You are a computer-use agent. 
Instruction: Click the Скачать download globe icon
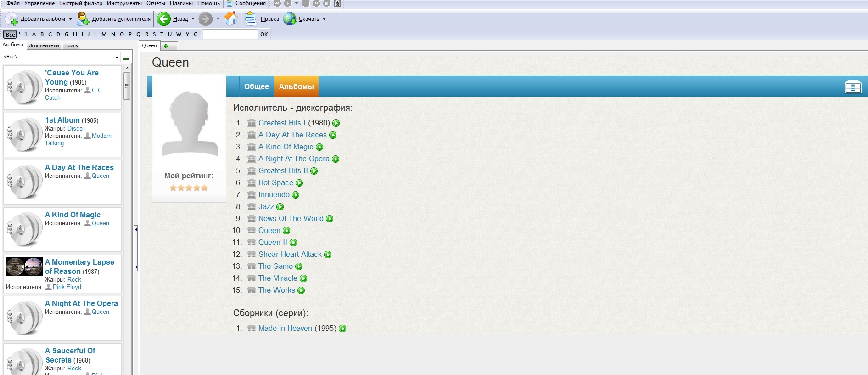[x=290, y=19]
